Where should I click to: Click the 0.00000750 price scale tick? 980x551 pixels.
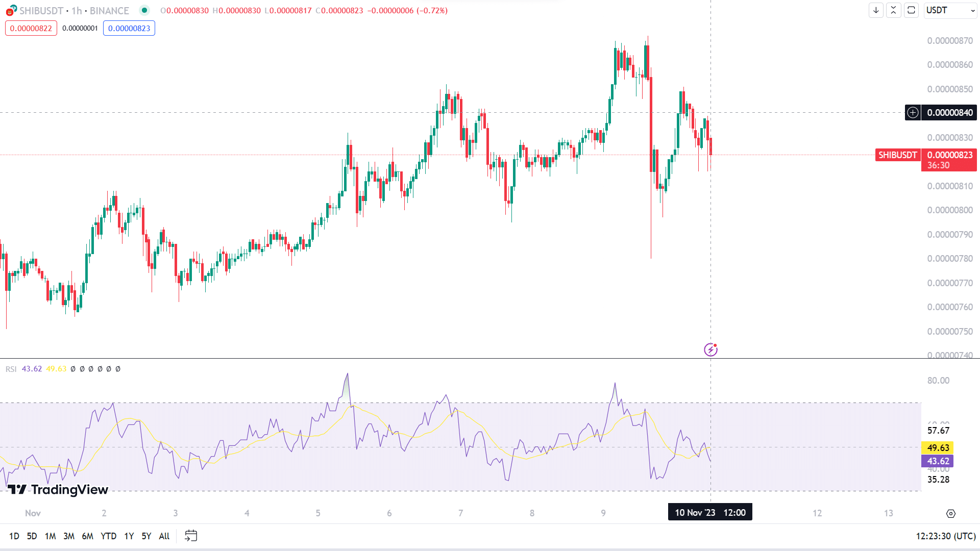950,332
